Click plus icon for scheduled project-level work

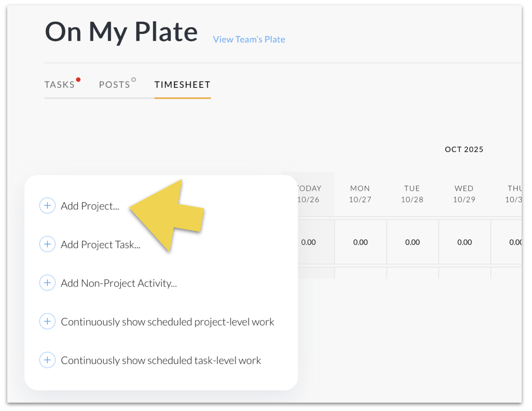[47, 321]
